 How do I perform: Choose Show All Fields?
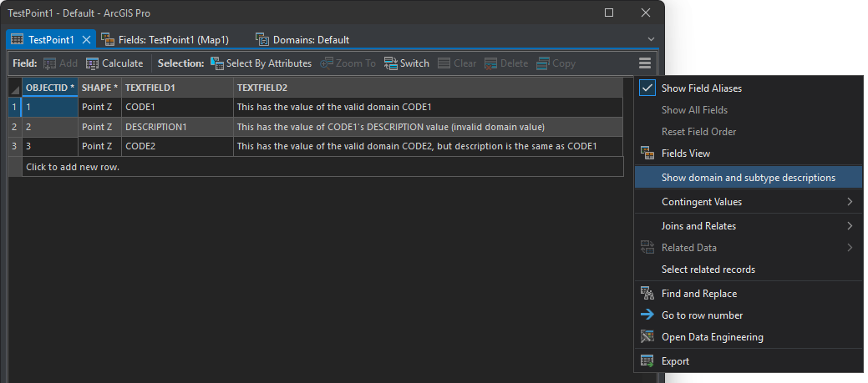coord(749,110)
